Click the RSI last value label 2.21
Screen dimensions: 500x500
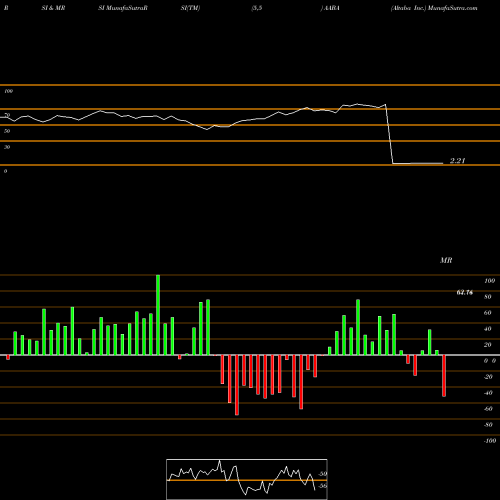pos(457,161)
